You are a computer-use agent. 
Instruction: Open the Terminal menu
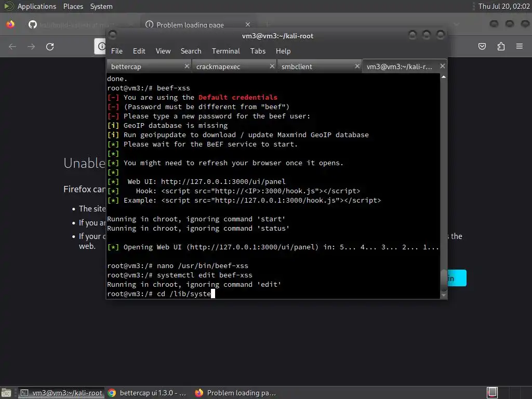click(225, 51)
